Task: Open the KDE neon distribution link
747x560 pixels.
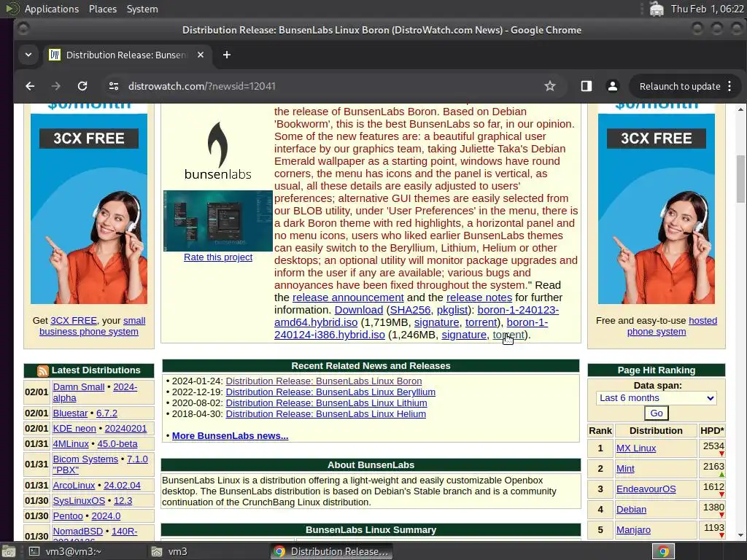Action: click(x=74, y=429)
